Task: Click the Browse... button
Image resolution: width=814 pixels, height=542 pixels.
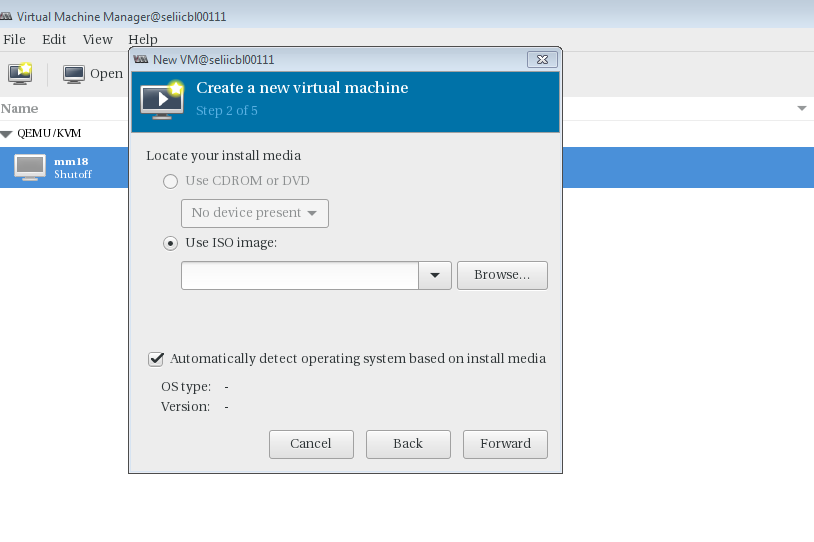Action: (502, 275)
